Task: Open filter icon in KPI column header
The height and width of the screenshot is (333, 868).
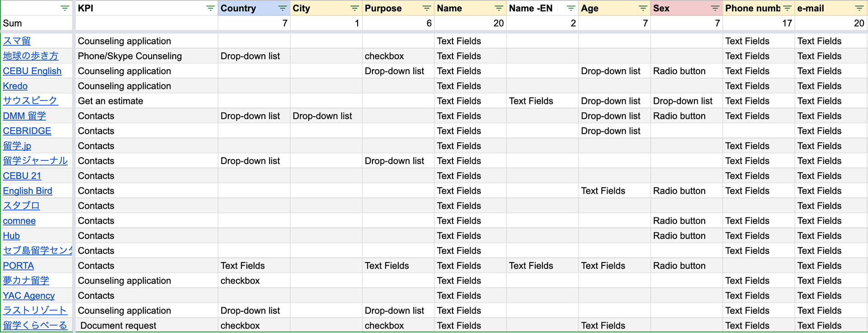Action: coord(210,8)
